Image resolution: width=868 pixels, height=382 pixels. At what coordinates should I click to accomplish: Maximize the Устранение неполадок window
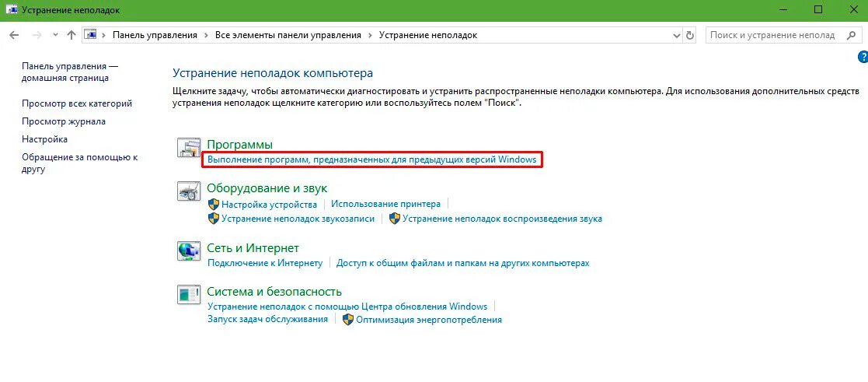818,10
